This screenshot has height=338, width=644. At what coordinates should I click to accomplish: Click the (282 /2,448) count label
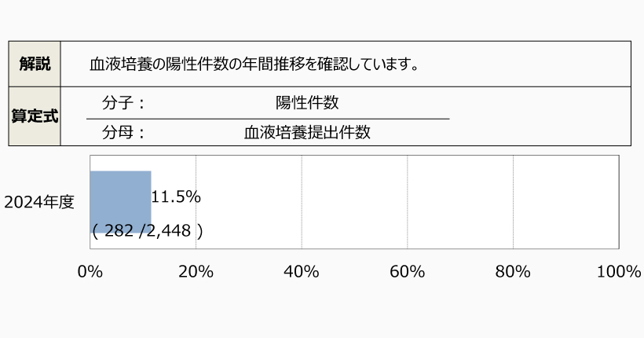(x=147, y=231)
